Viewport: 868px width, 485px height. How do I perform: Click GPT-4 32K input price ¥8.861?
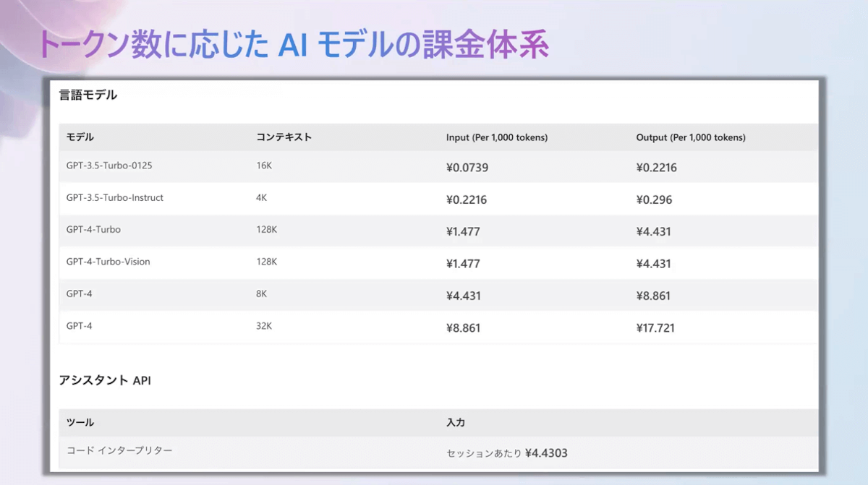click(464, 328)
